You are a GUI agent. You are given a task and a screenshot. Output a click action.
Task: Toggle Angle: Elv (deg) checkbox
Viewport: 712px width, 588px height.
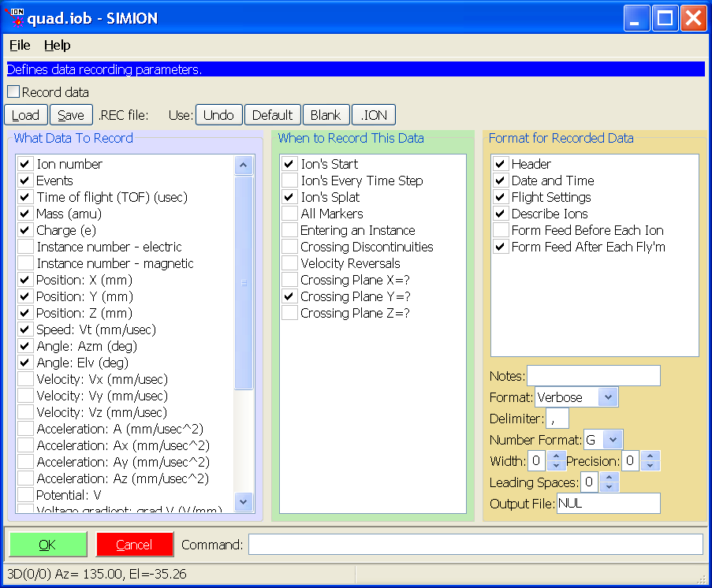click(25, 363)
